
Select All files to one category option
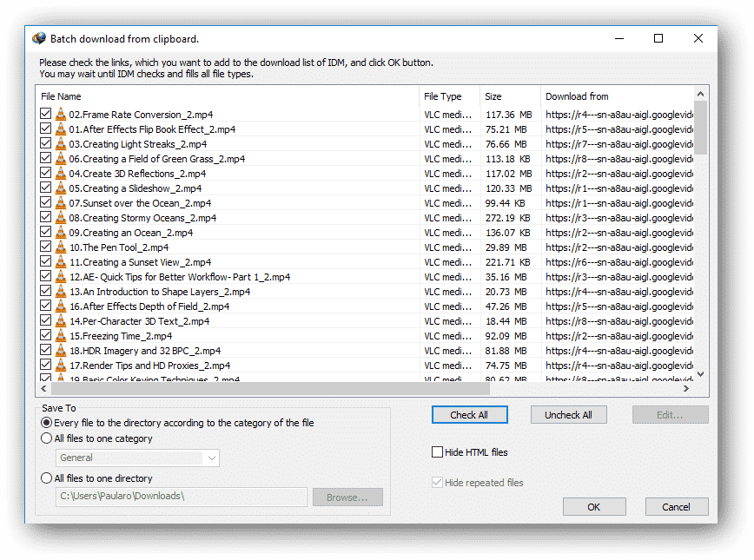point(47,439)
